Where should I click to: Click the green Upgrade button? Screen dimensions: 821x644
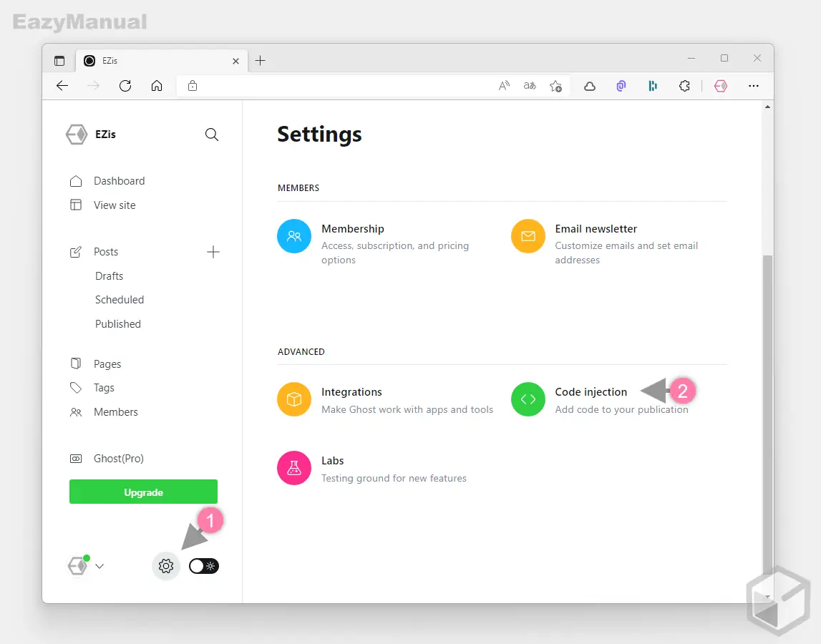pyautogui.click(x=143, y=492)
